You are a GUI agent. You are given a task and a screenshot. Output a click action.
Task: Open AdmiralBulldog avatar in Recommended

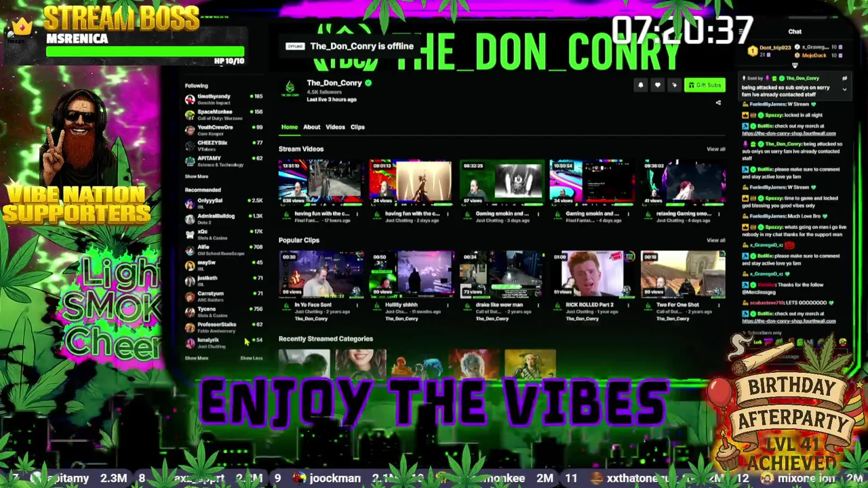coord(190,219)
